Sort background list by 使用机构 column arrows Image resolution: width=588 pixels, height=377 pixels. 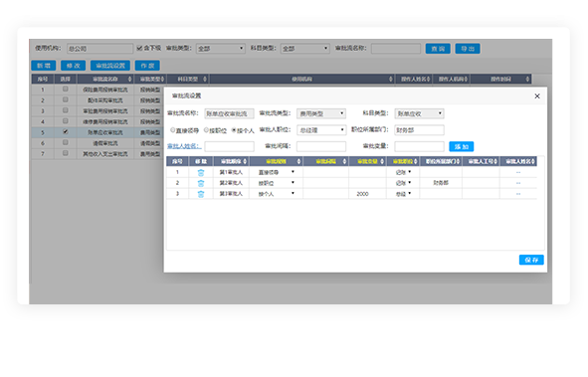[x=391, y=79]
